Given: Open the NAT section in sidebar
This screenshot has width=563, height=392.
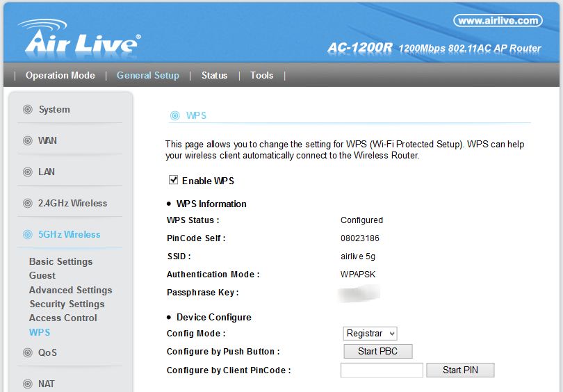Looking at the screenshot, I should click(47, 384).
